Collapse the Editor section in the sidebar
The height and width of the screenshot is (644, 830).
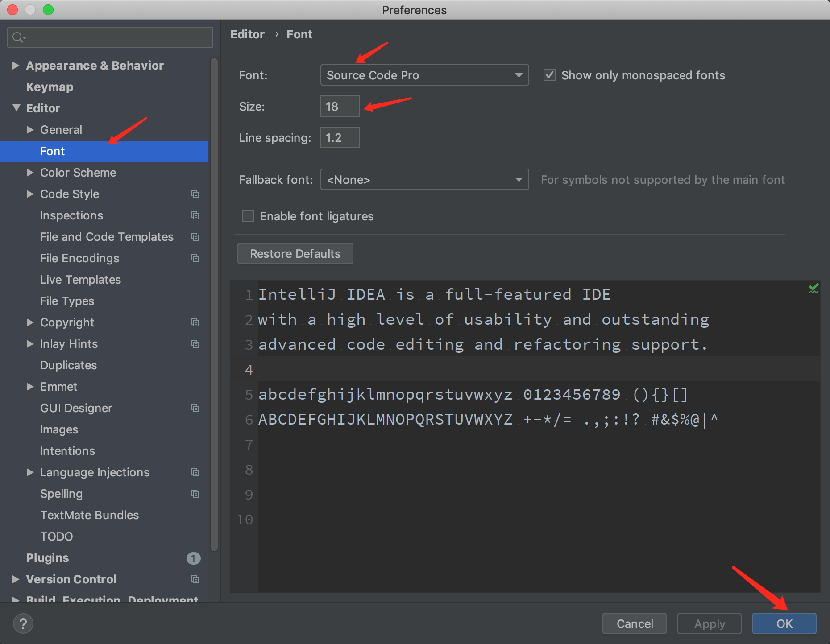16,108
